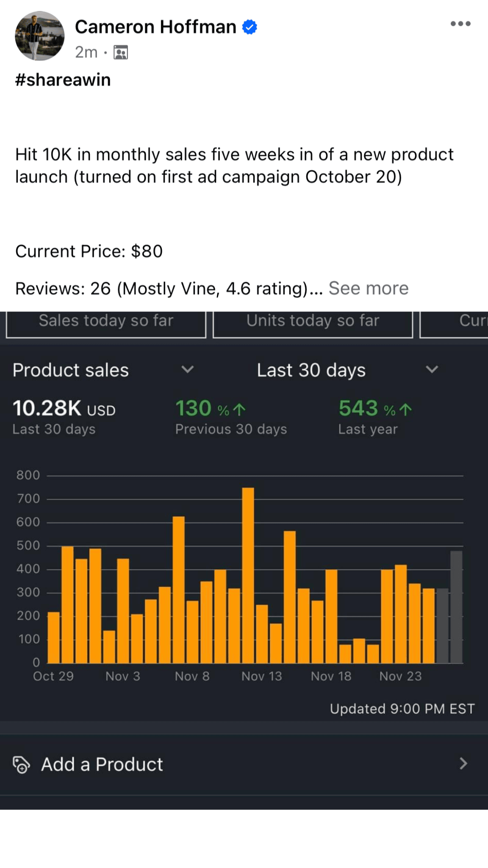Click the Cameron Hoffman name link
This screenshot has height=868, width=488.
coord(155,27)
